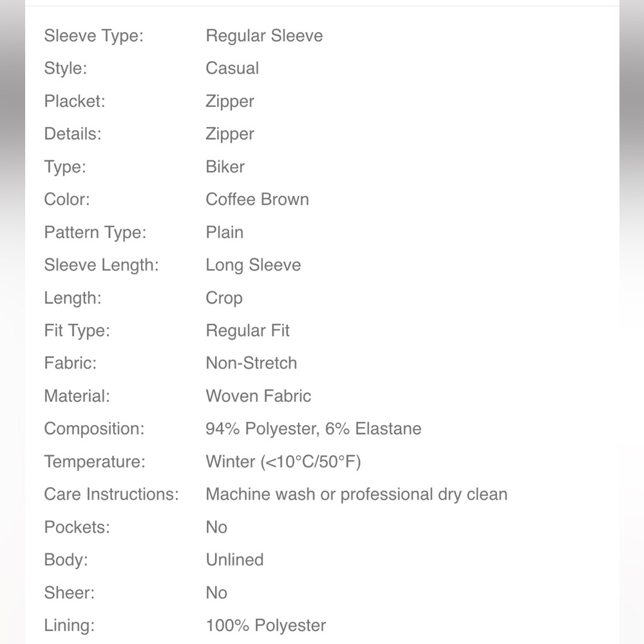Click the Details label
Viewport: 644px width, 644px height.
click(x=73, y=134)
